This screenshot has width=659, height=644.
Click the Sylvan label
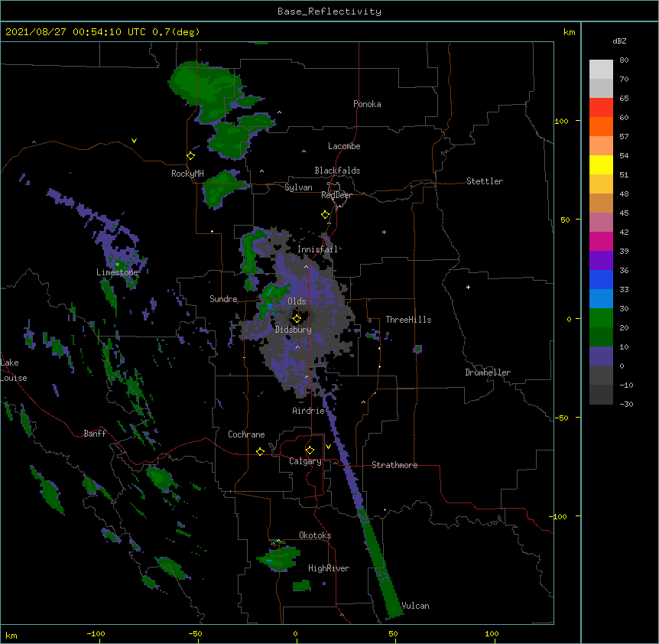tap(298, 187)
